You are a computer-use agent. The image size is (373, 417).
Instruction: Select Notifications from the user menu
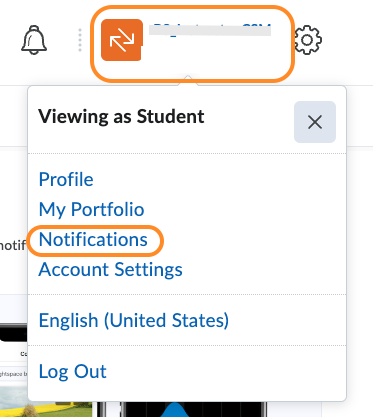(x=93, y=239)
